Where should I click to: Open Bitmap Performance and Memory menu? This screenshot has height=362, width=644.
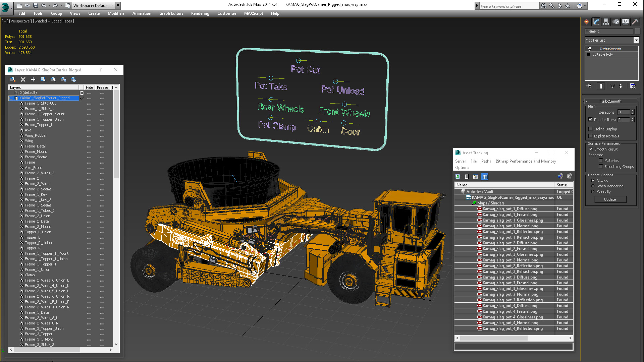526,161
